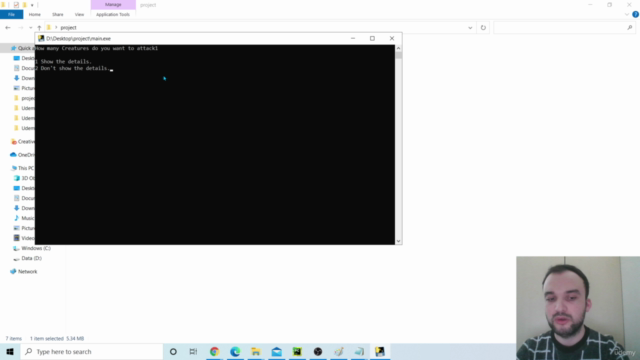Select Data (D:) drive
Image resolution: width=640 pixels, height=360 pixels.
coord(27,258)
